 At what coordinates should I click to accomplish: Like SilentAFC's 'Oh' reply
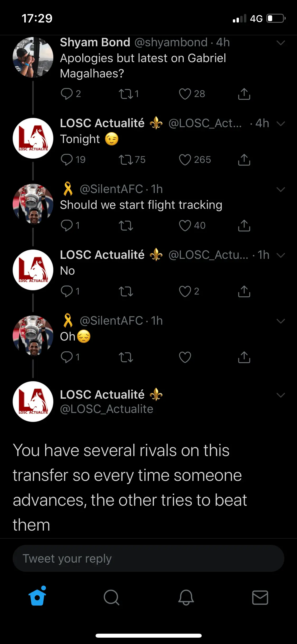(x=185, y=357)
